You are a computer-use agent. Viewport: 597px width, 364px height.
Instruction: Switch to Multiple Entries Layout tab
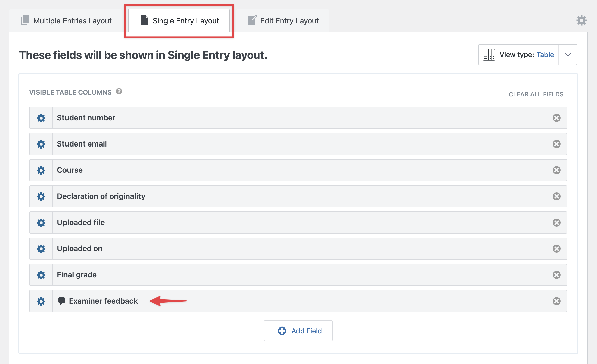point(65,21)
